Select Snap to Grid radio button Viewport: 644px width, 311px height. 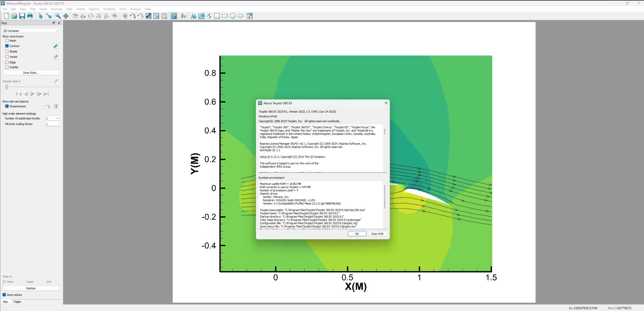pos(43,282)
